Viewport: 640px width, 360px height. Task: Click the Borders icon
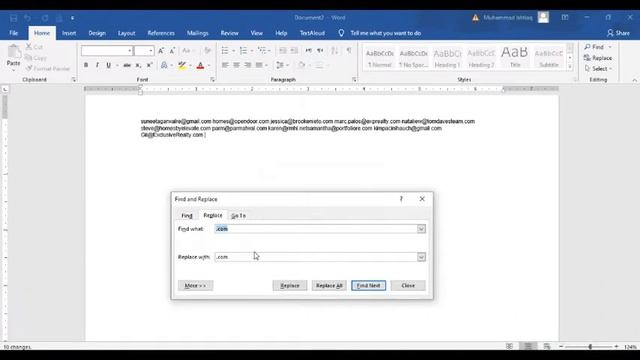click(x=319, y=65)
